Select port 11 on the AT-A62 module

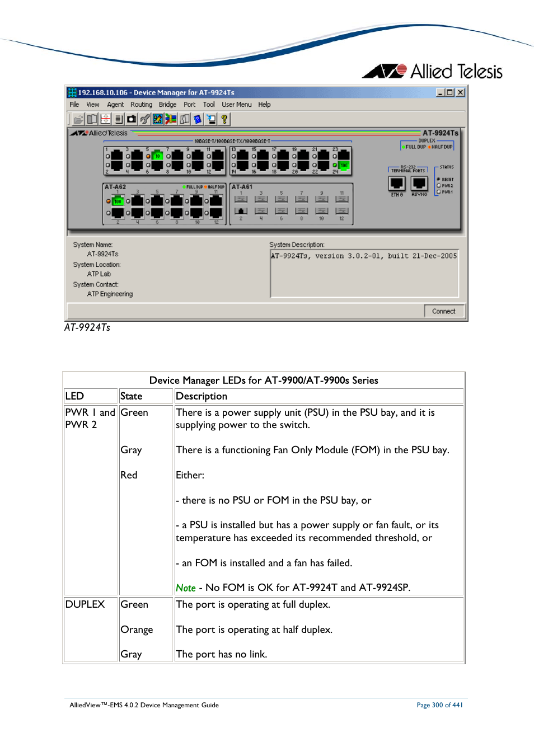[x=216, y=201]
